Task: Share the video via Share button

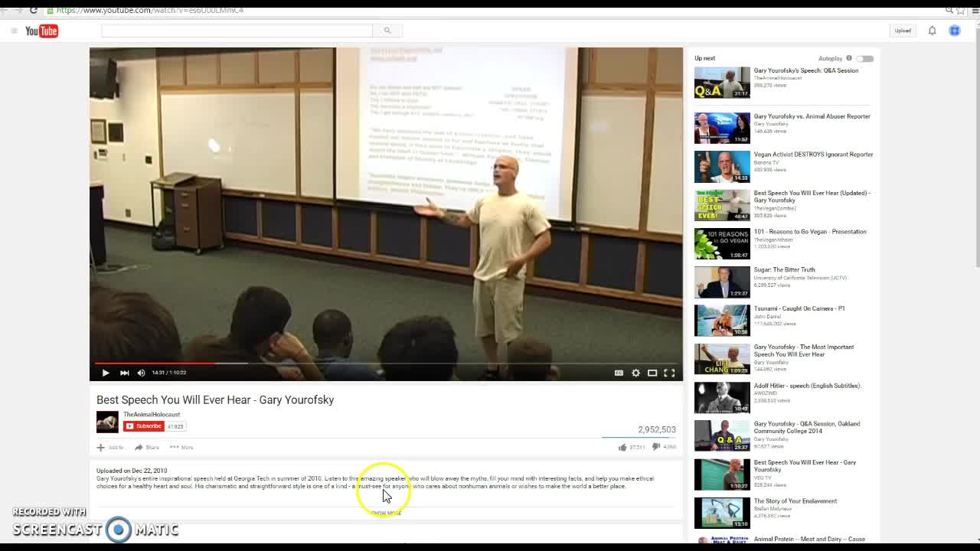Action: coord(147,447)
